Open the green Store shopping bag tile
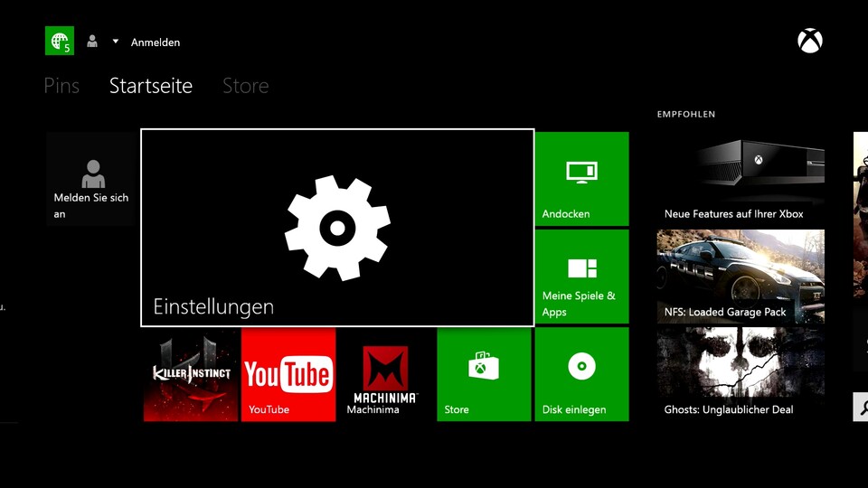Screen dimensions: 868x488 [x=483, y=374]
